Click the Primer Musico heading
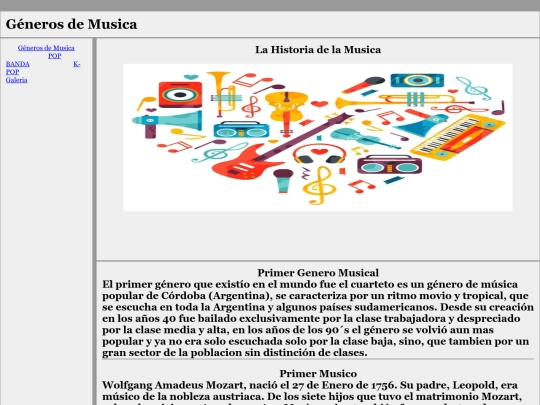The image size is (540, 405). [x=318, y=374]
